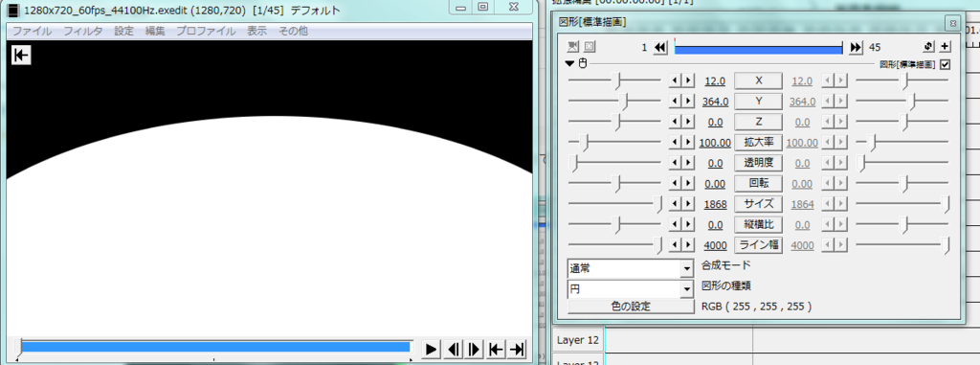Open the プロファイル menu
Image resolution: width=980 pixels, height=365 pixels.
(x=206, y=31)
